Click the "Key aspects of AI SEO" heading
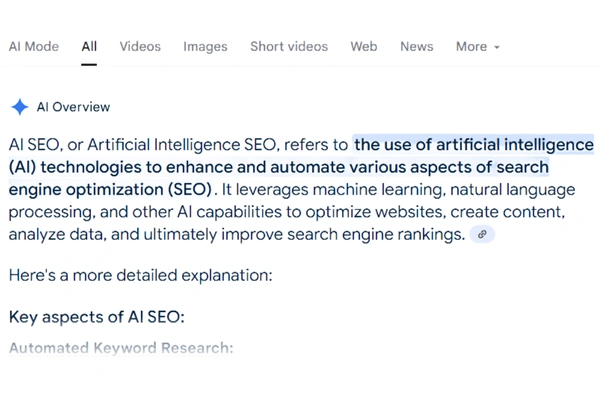Screen dimensions: 600x400 pyautogui.click(x=97, y=318)
